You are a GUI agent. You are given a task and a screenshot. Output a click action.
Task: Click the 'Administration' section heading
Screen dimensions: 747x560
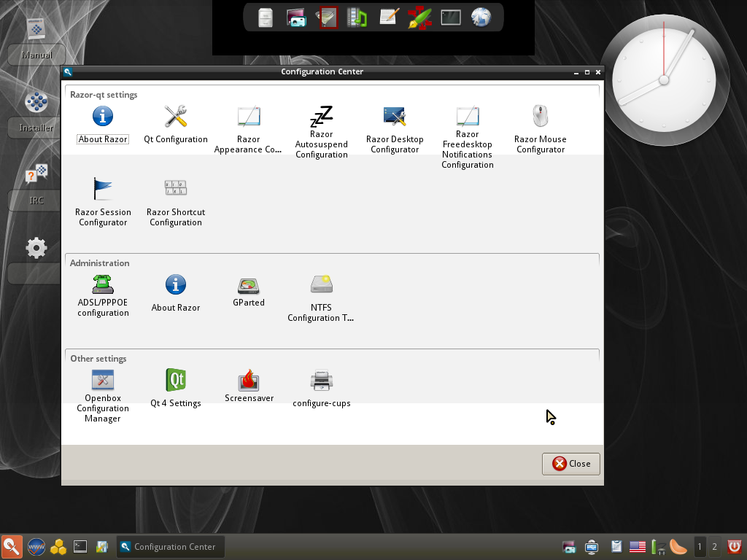pyautogui.click(x=99, y=262)
